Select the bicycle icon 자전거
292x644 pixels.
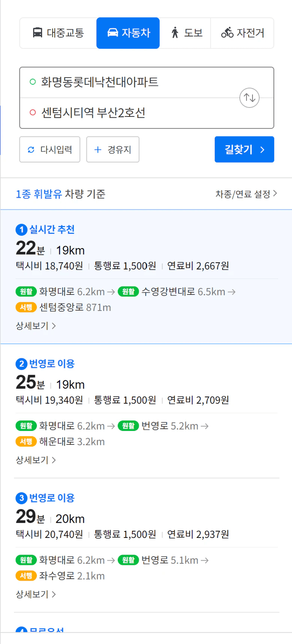(227, 32)
